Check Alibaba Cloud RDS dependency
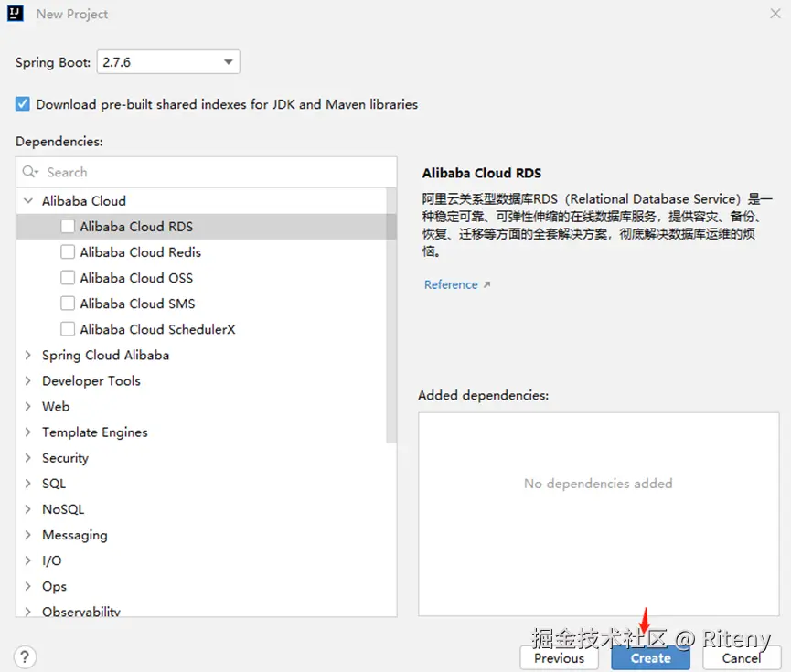 click(x=68, y=226)
